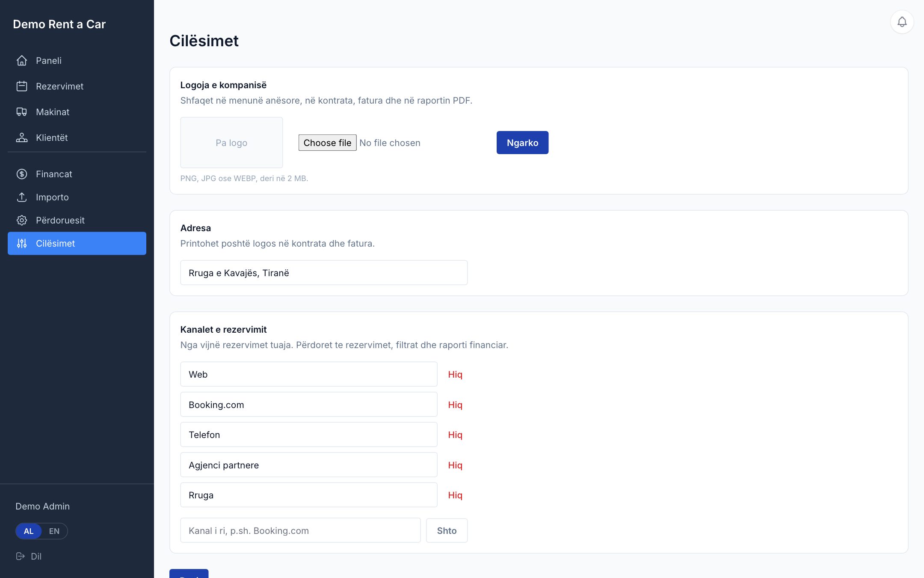
Task: Click the Importo upload icon
Action: pos(22,197)
